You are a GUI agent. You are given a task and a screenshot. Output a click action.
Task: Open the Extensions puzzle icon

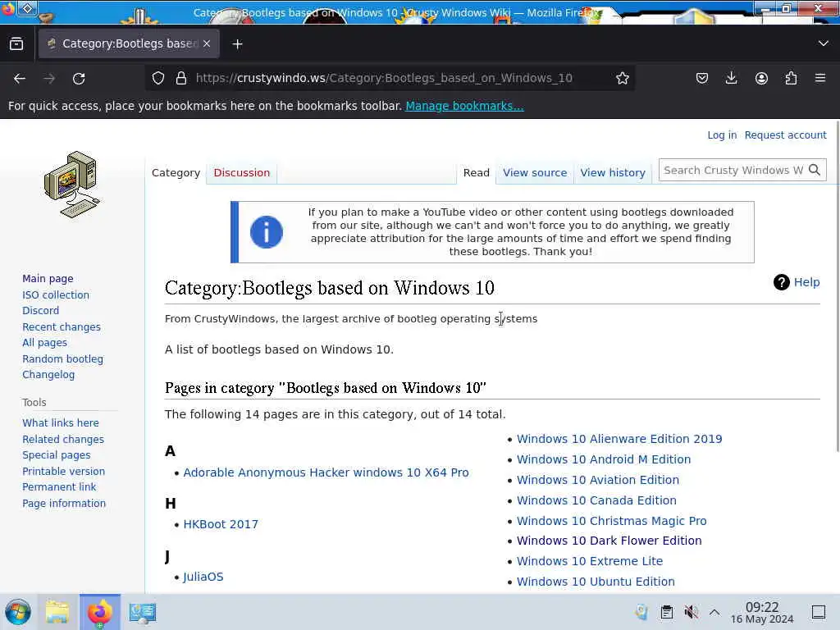coord(791,78)
